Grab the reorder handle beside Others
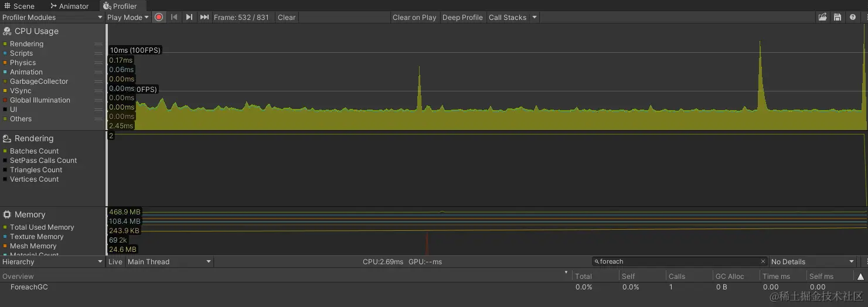The image size is (868, 307). coord(98,119)
